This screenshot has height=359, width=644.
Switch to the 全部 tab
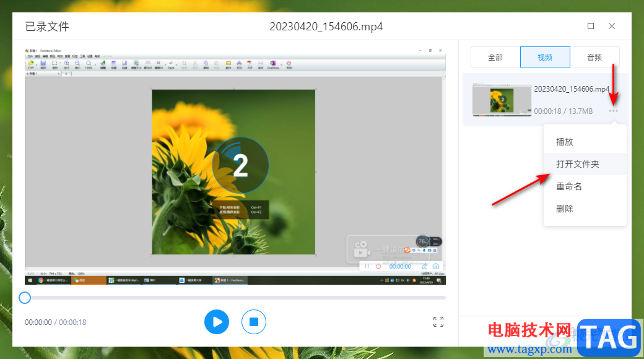point(495,57)
